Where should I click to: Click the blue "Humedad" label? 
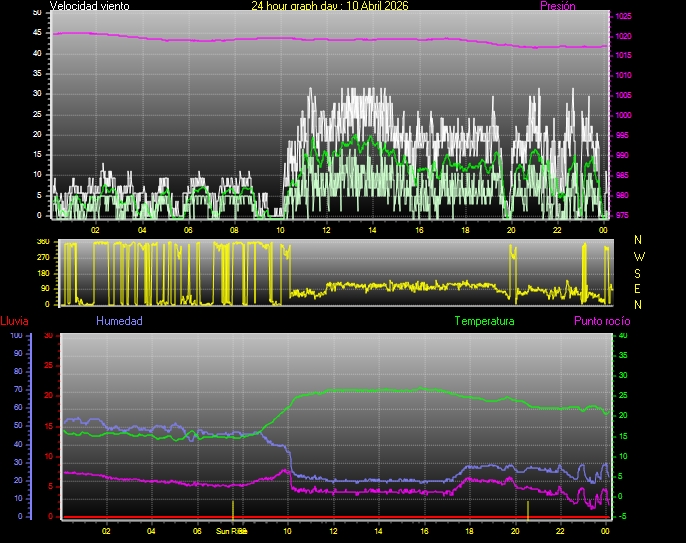pyautogui.click(x=119, y=321)
